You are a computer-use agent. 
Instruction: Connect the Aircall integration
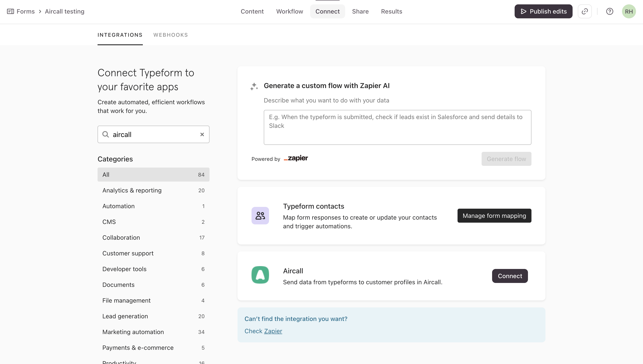point(510,276)
